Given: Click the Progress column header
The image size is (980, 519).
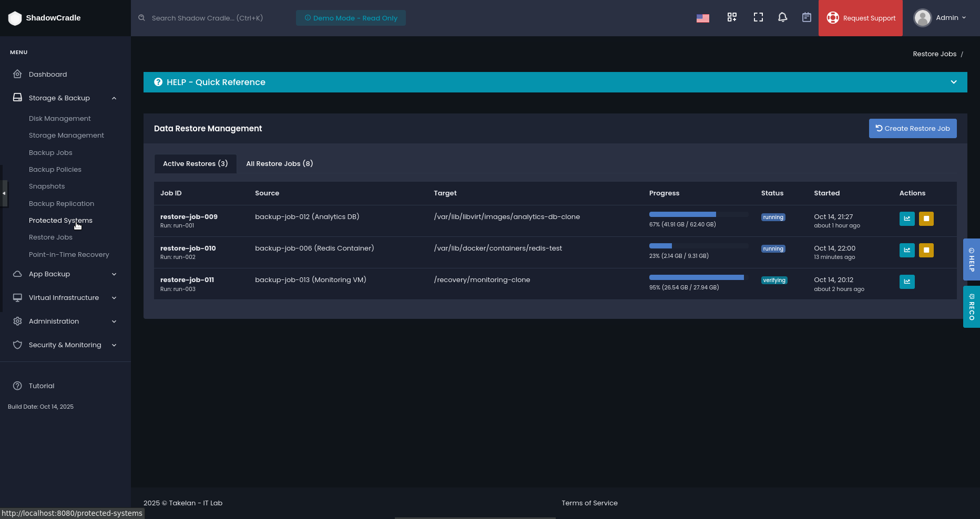Looking at the screenshot, I should point(665,193).
